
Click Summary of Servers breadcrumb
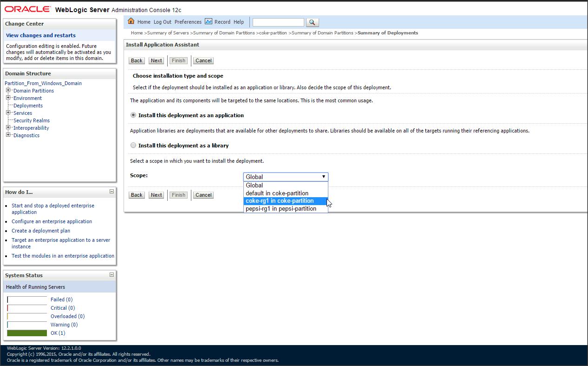pyautogui.click(x=168, y=33)
